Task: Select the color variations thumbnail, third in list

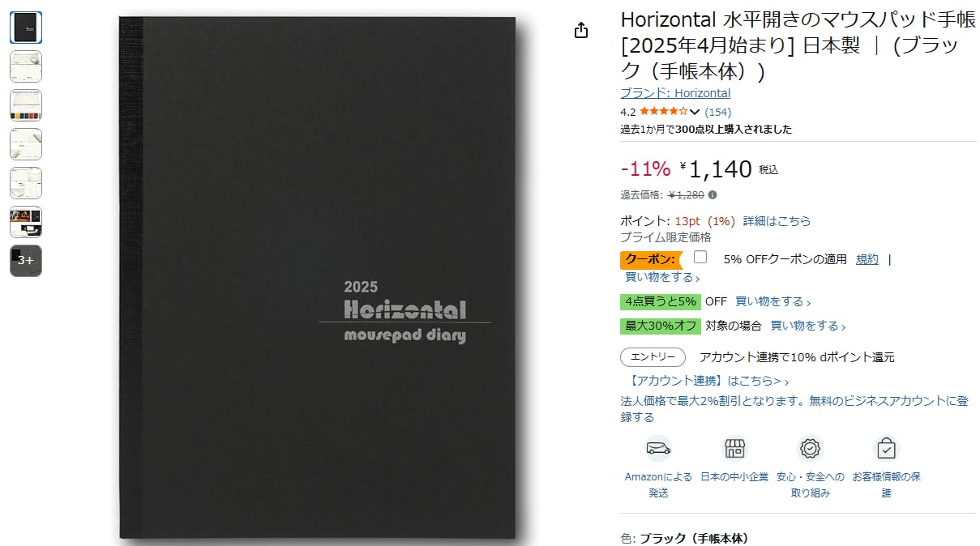Action: tap(26, 105)
